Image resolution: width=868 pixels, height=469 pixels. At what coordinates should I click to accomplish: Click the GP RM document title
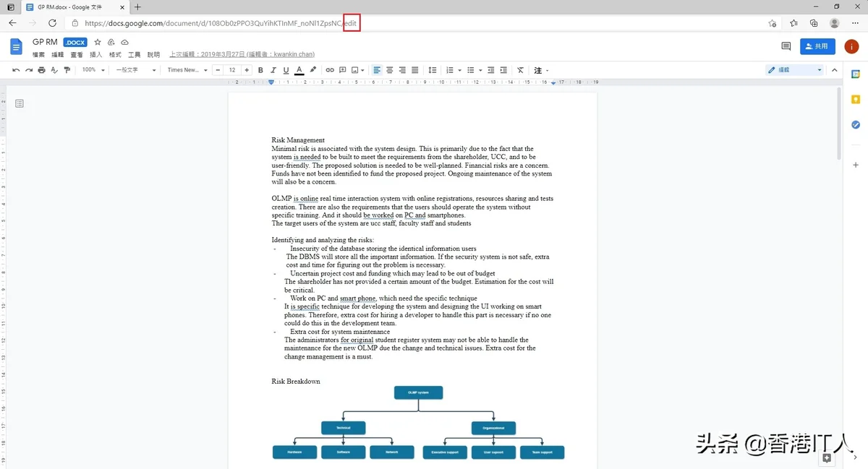[45, 43]
